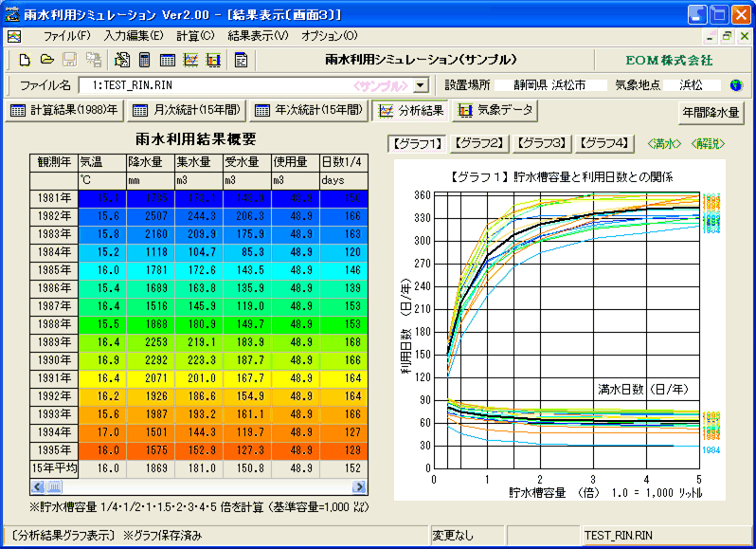Click the <解説> link
Viewport: 756px width, 549px height.
tap(708, 144)
